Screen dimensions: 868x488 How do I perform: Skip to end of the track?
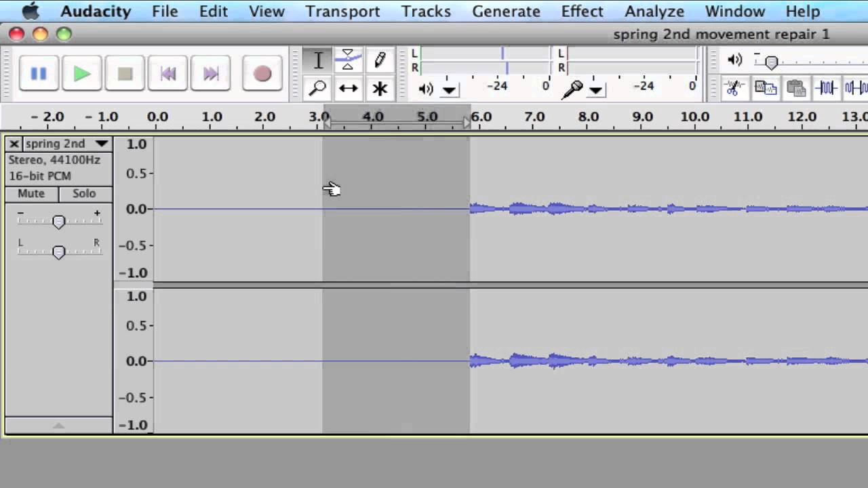(211, 73)
